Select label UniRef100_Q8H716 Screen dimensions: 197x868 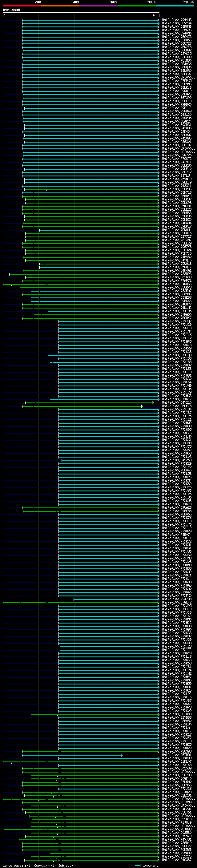[177, 192]
